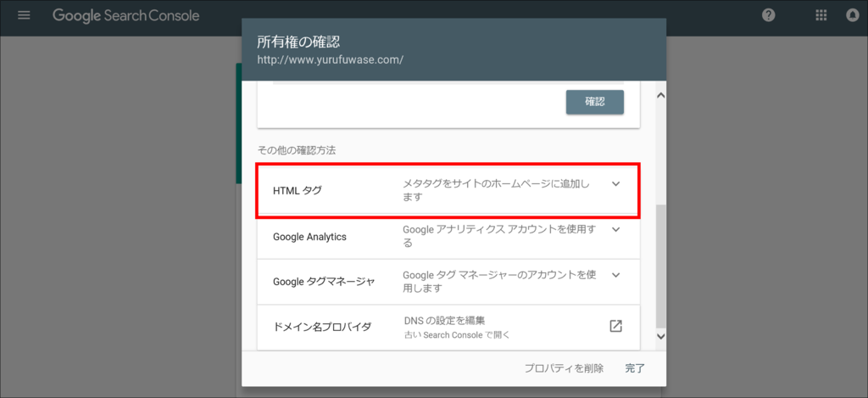Expand the Google Analytics chevron
The height and width of the screenshot is (398, 868).
[x=615, y=229]
